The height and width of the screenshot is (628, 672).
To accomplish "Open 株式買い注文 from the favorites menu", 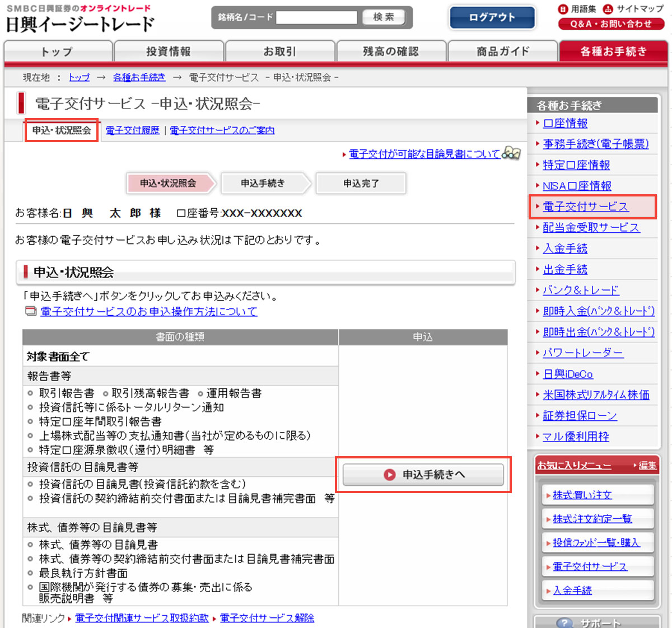I will 582,495.
